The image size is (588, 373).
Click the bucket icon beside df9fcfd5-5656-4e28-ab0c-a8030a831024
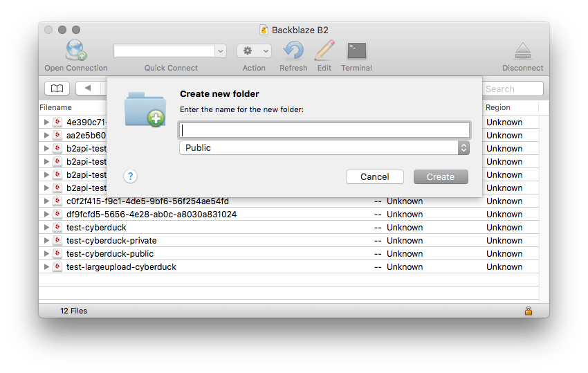[x=57, y=214]
